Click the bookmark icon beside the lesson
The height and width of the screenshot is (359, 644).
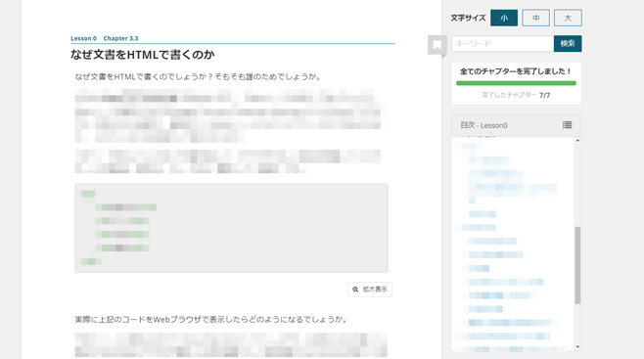437,45
